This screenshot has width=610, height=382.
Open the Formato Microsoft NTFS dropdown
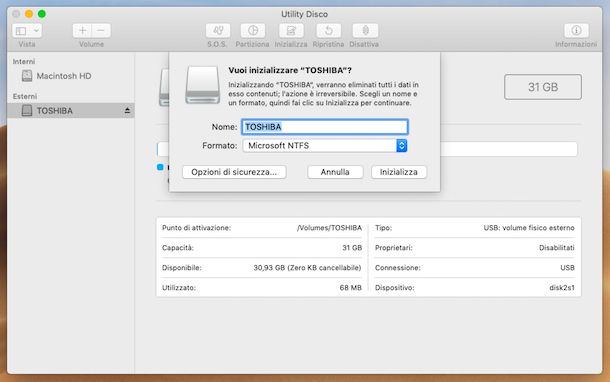pyautogui.click(x=325, y=146)
